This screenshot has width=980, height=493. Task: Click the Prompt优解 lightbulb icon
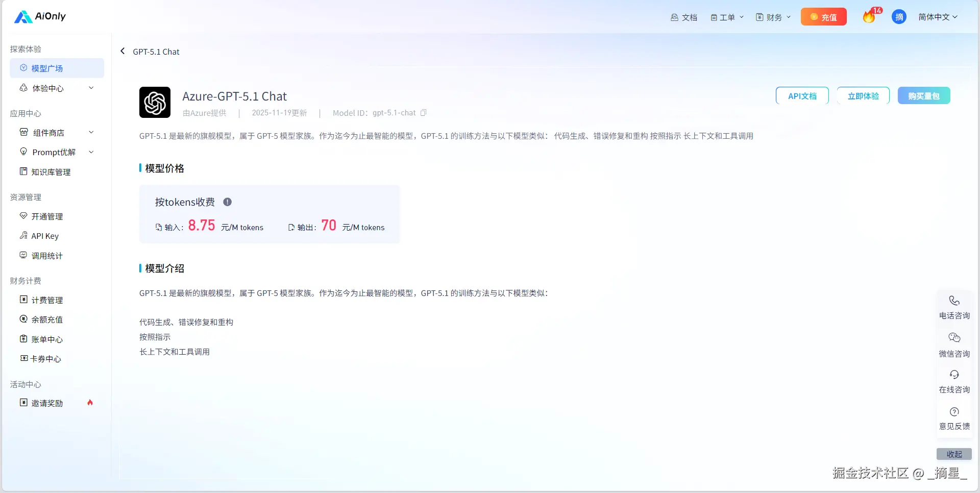(23, 152)
